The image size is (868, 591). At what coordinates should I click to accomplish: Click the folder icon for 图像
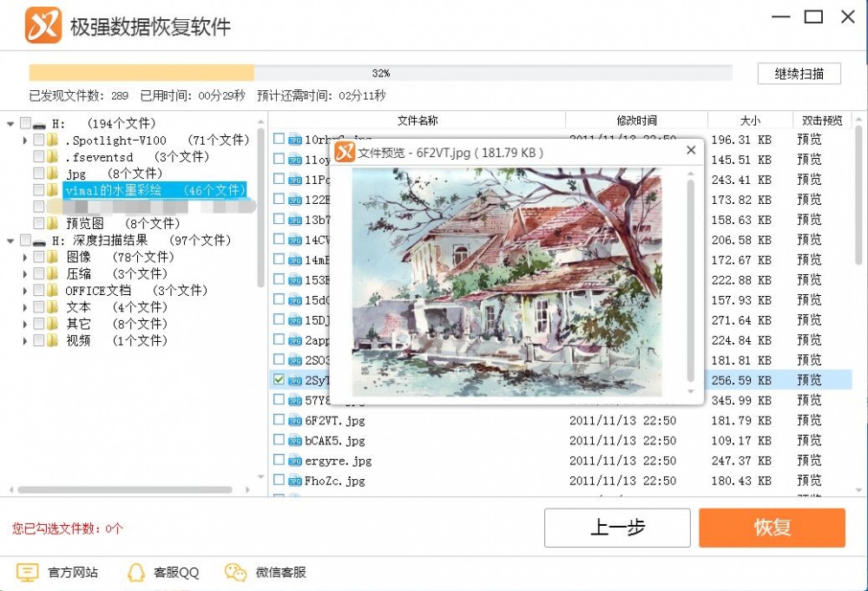pyautogui.click(x=50, y=256)
